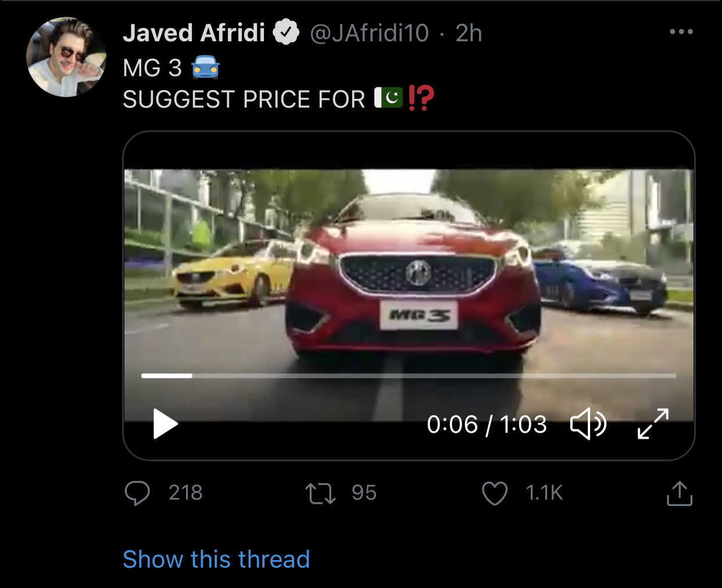
Task: Seek along the video progress bar
Action: (x=409, y=376)
